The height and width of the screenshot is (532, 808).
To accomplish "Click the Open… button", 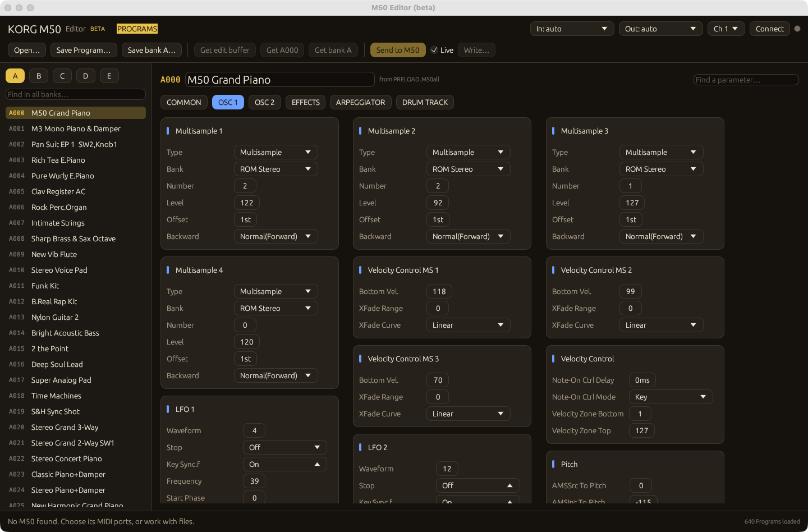I will click(27, 50).
